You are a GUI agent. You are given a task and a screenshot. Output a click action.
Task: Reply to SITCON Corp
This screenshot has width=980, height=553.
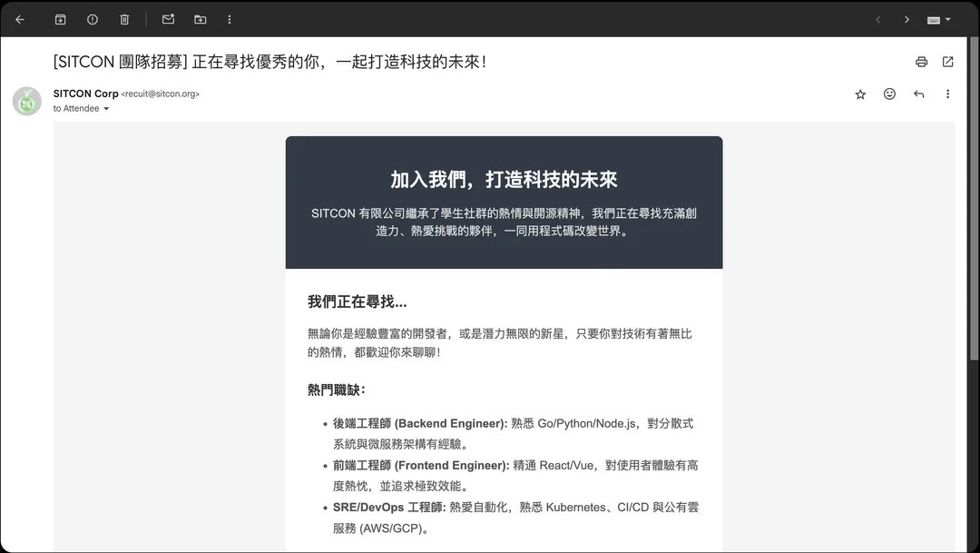point(918,94)
